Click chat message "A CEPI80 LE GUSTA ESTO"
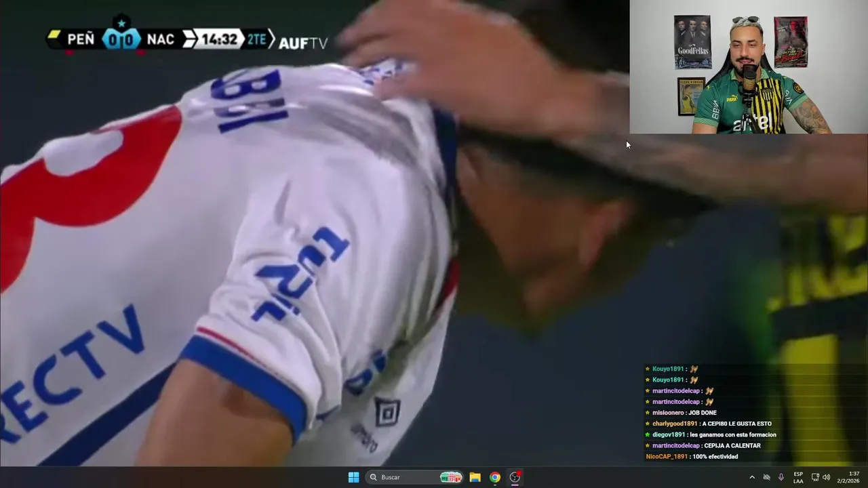 pyautogui.click(x=736, y=424)
